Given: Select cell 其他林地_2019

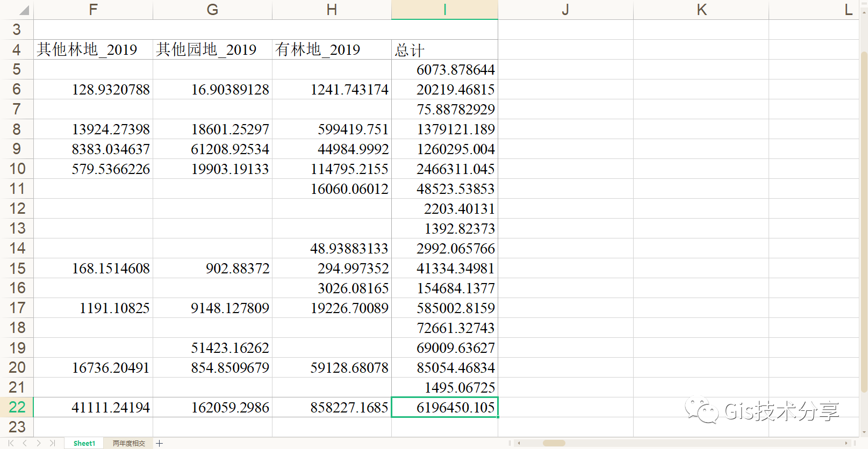Looking at the screenshot, I should (x=94, y=49).
